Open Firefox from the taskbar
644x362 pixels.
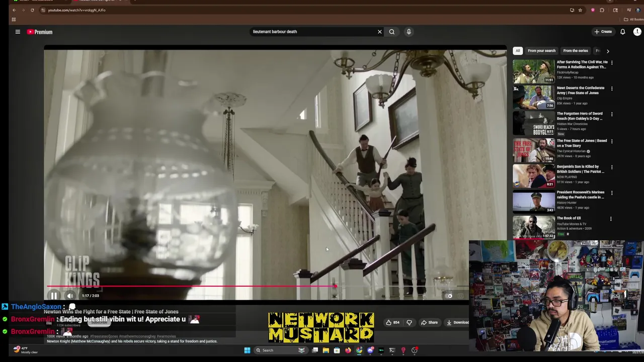click(348, 350)
